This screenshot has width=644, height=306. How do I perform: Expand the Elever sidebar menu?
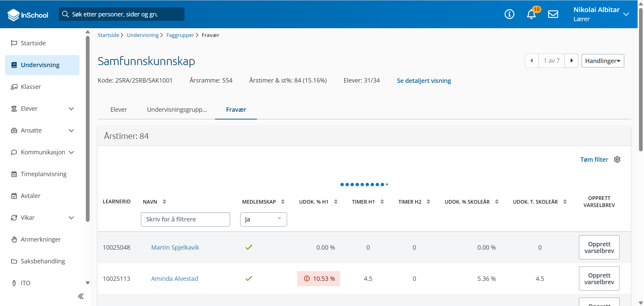[x=71, y=109]
